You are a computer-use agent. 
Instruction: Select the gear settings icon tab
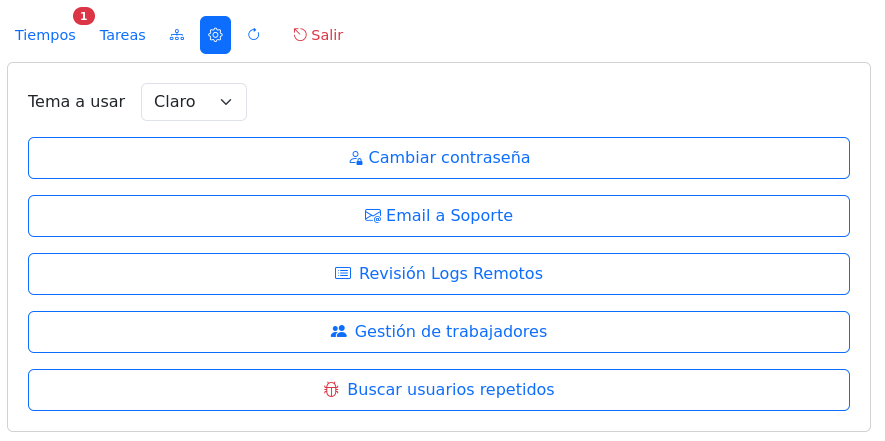coord(215,35)
